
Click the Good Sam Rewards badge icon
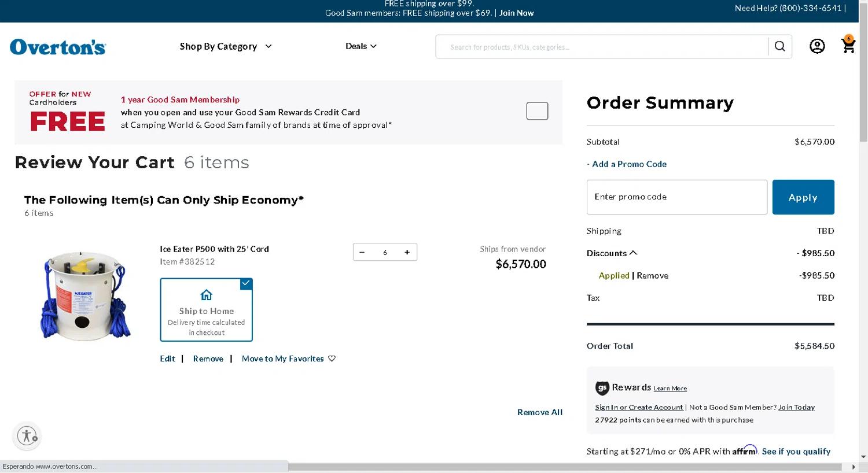point(602,387)
